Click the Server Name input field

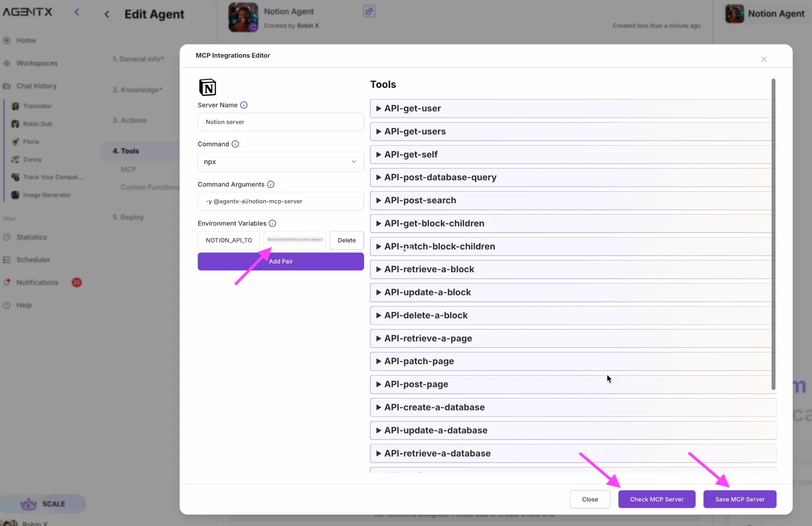[281, 122]
